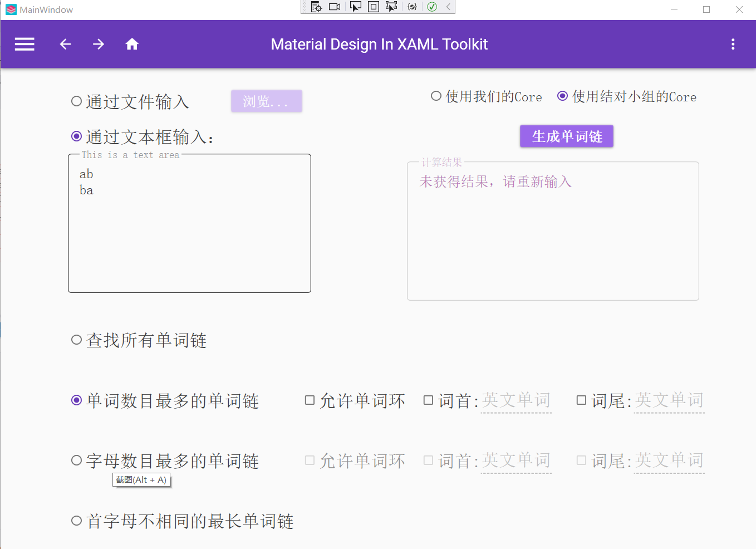
Task: Choose 使用我们的Core radio button
Action: pyautogui.click(x=487, y=96)
